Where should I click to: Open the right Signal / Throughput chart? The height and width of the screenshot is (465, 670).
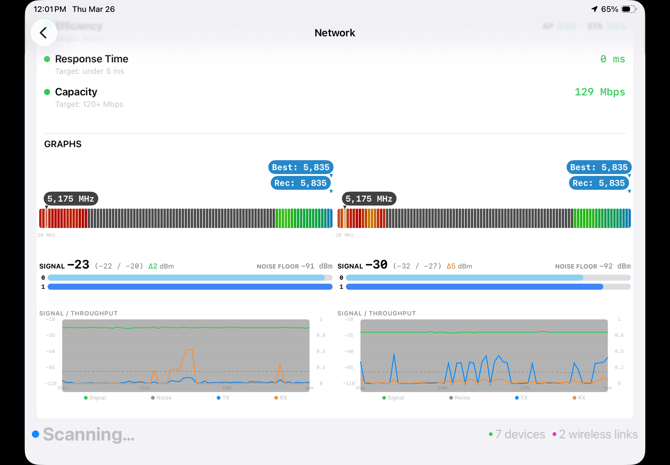[484, 355]
